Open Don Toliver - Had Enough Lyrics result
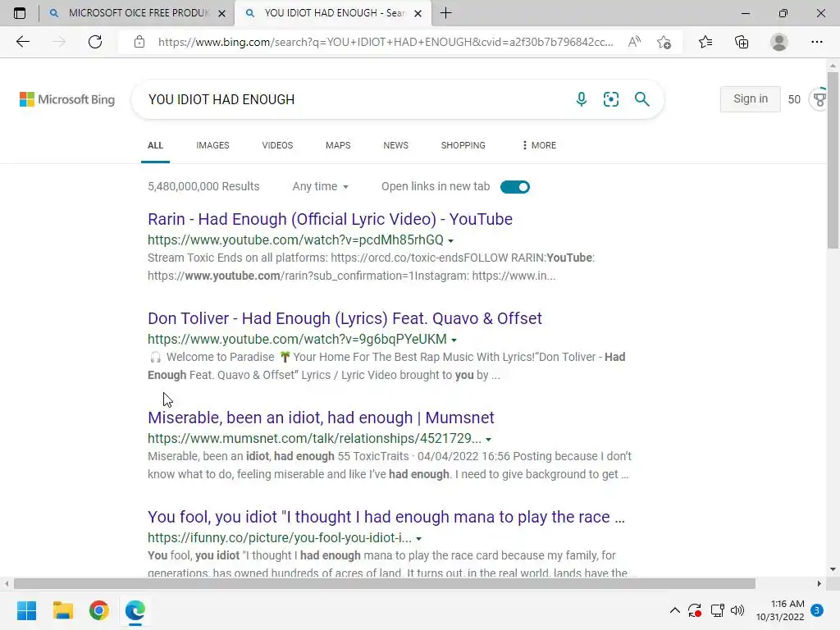The height and width of the screenshot is (630, 840). pos(345,318)
